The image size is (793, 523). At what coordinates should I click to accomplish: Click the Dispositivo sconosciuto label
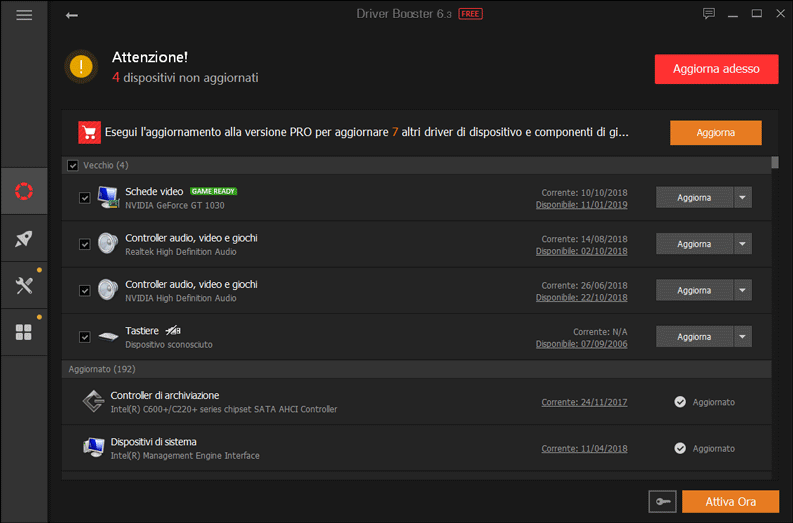[169, 345]
